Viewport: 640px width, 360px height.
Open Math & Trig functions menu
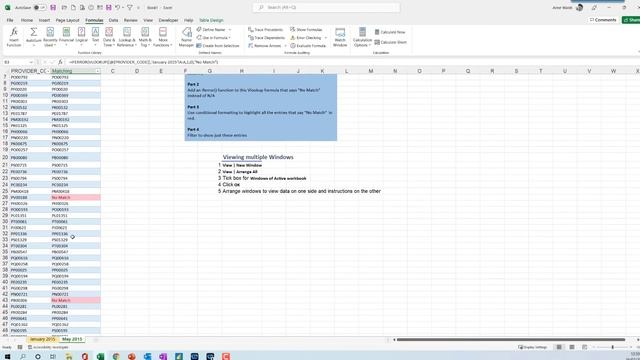[145, 37]
